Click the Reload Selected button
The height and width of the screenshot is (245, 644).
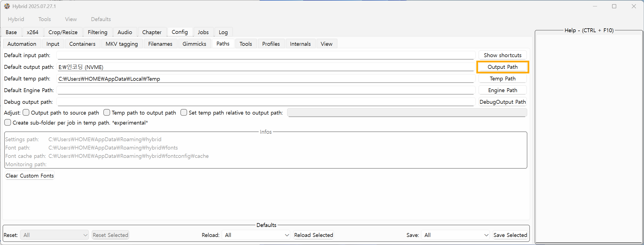[313, 235]
